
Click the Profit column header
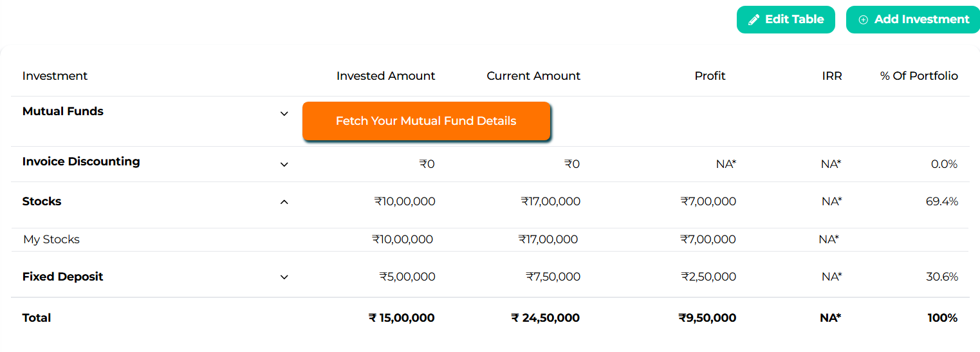coord(710,76)
